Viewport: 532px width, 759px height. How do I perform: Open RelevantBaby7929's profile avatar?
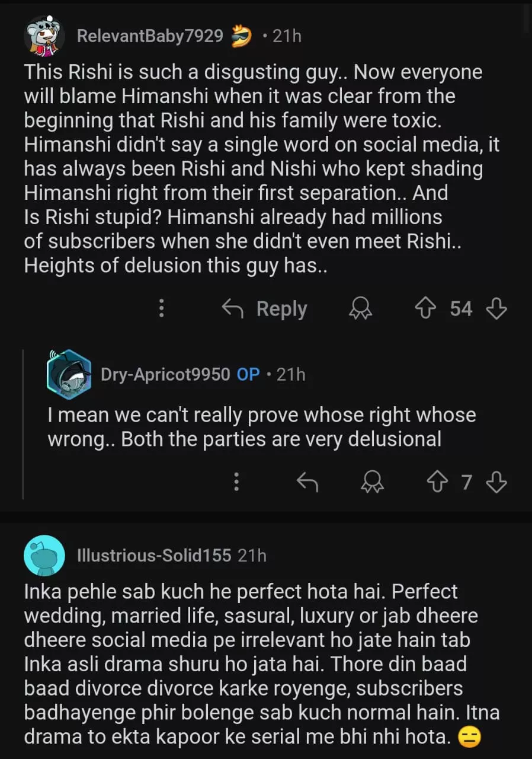coord(44,37)
